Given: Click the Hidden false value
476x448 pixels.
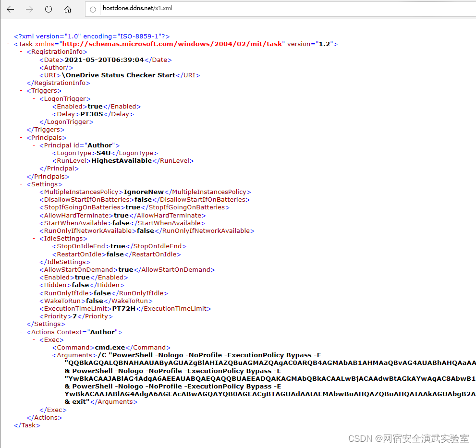Looking at the screenshot, I should click(x=80, y=285).
